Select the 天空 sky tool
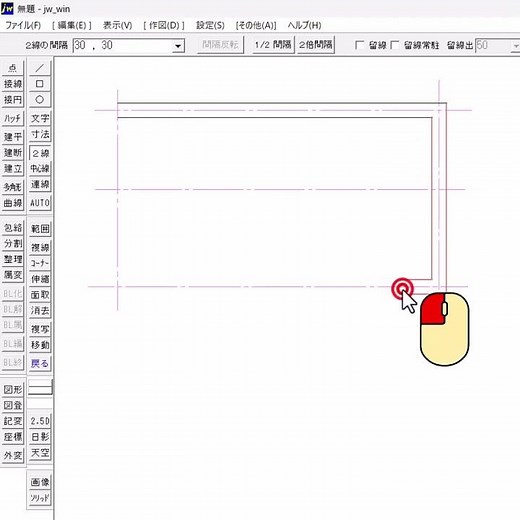Image resolution: width=520 pixels, height=520 pixels. point(40,453)
